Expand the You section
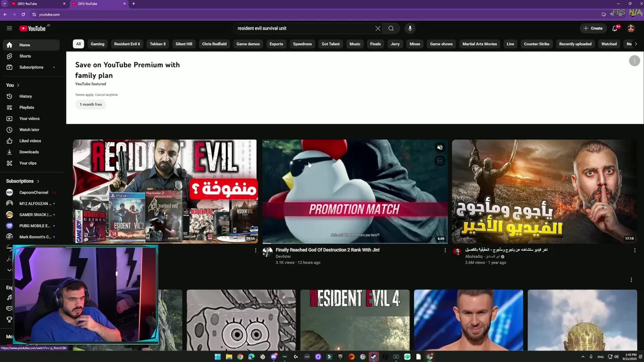Image resolution: width=644 pixels, height=362 pixels. (x=13, y=85)
